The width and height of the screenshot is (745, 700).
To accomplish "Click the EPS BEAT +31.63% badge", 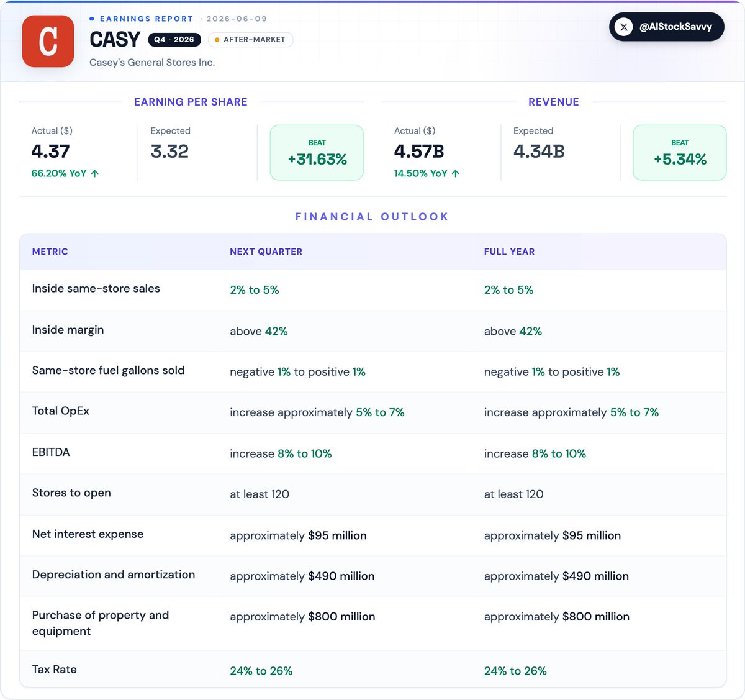I will pyautogui.click(x=317, y=153).
